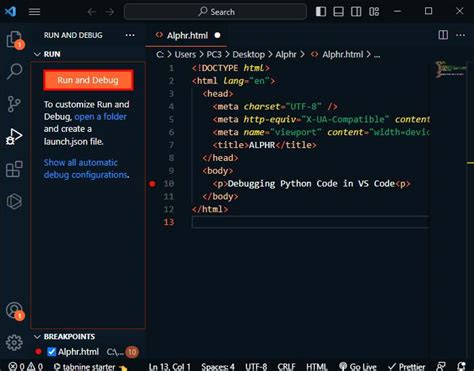This screenshot has width=474, height=371.
Task: Click the Alphr folder breadcrumb
Action: (286, 54)
